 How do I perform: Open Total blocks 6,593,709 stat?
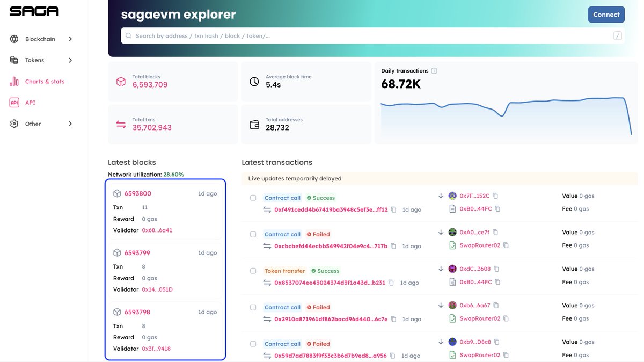pos(173,82)
